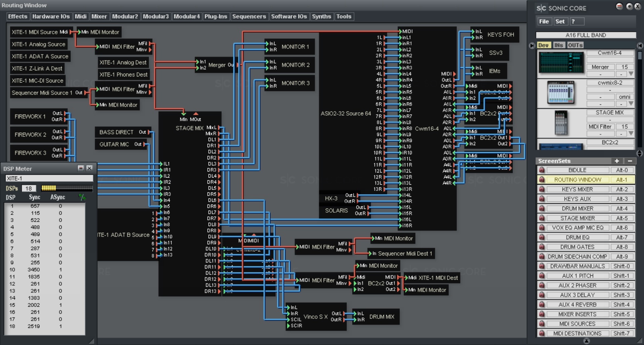
Task: Open the Tools menu
Action: (344, 17)
